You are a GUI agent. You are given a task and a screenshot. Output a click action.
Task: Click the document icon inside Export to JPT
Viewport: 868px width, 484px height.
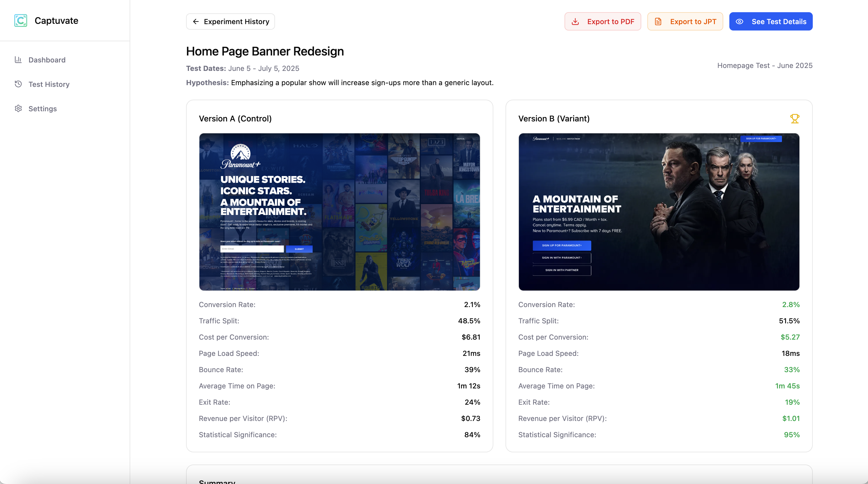(658, 21)
